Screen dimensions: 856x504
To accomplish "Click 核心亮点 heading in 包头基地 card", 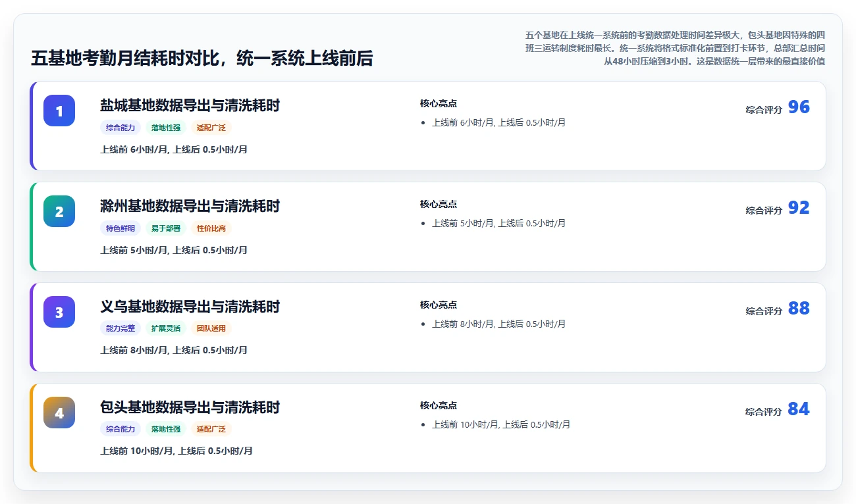I will pos(439,406).
